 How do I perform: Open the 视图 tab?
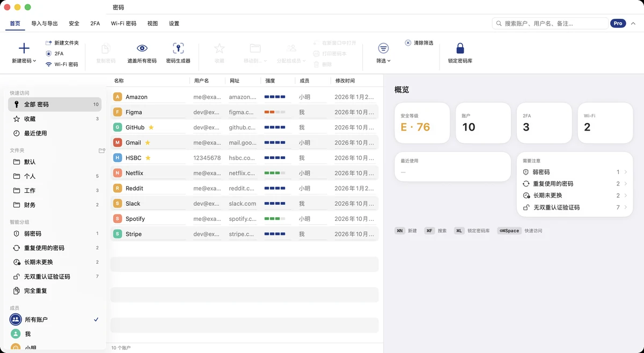(x=152, y=24)
